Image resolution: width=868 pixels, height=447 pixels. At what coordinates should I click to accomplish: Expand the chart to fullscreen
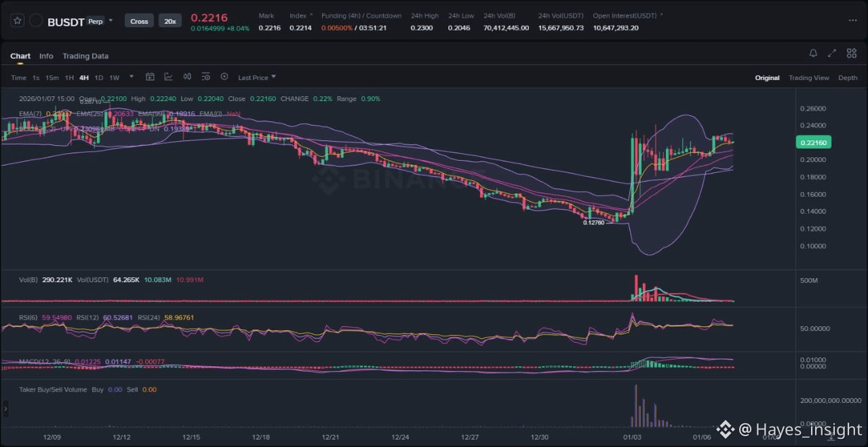tap(832, 53)
